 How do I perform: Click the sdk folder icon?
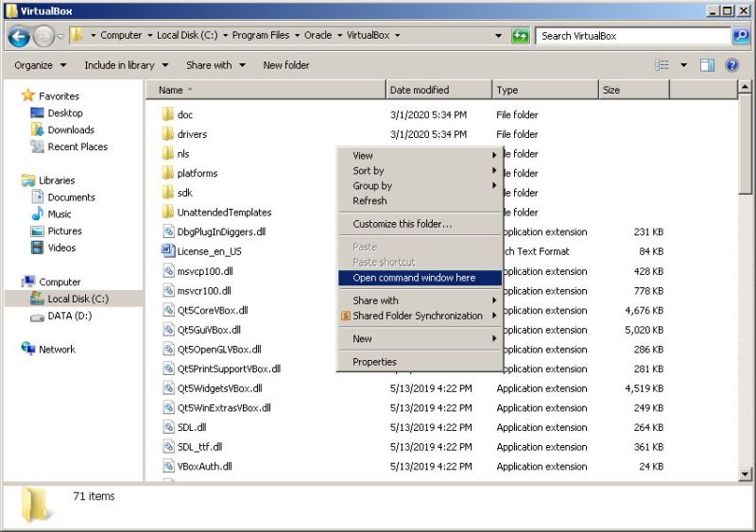(x=167, y=193)
